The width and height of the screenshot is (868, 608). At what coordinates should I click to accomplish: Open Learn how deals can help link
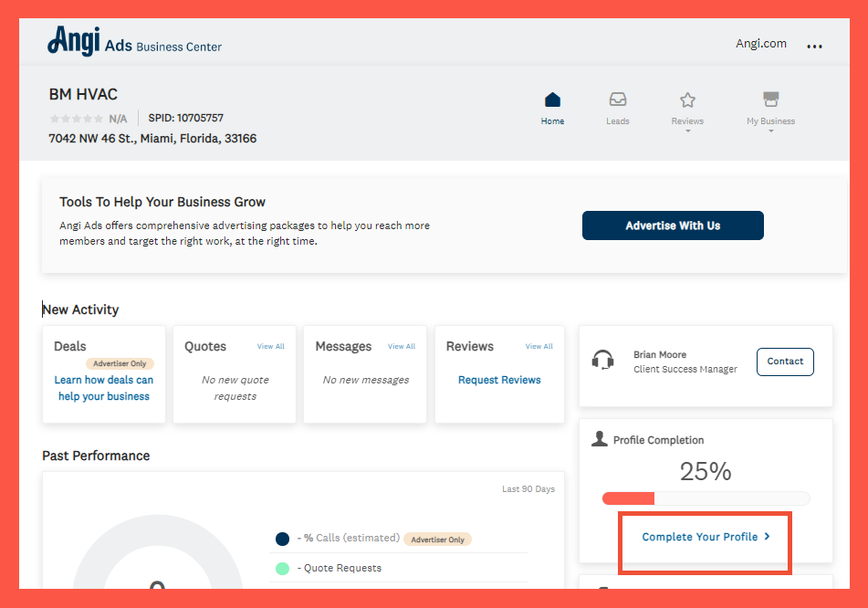coord(104,388)
